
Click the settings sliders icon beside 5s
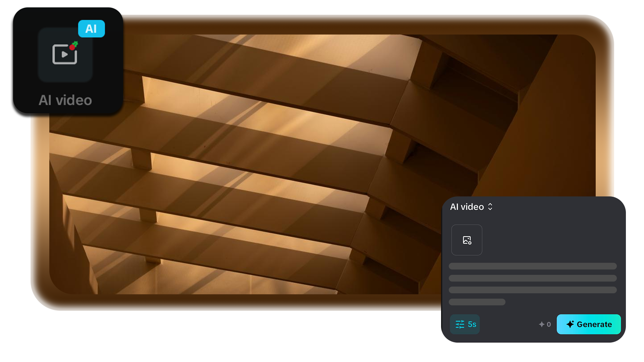460,324
